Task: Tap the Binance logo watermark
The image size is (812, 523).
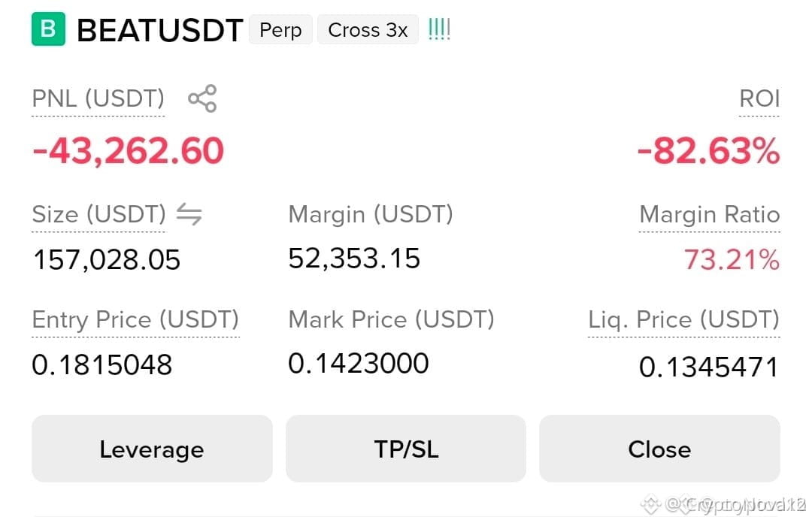Action: (x=651, y=503)
